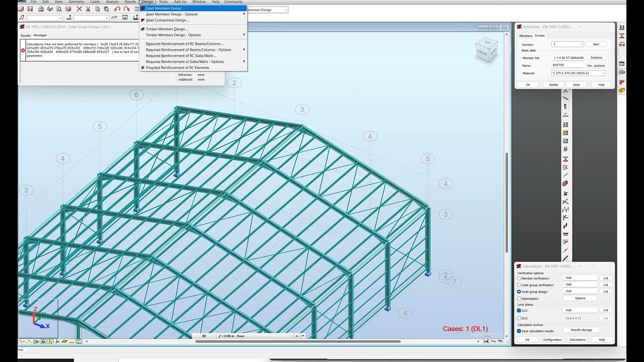644x362 pixels.
Task: Click the I-section icon in right toolbar
Action: 622,36
